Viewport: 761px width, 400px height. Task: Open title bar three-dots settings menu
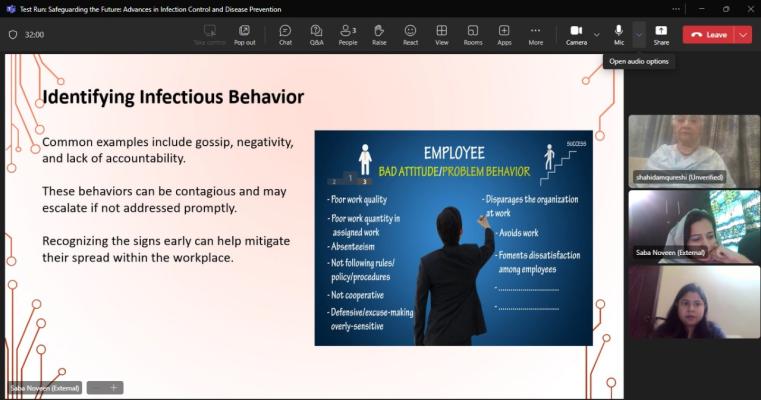coord(676,8)
